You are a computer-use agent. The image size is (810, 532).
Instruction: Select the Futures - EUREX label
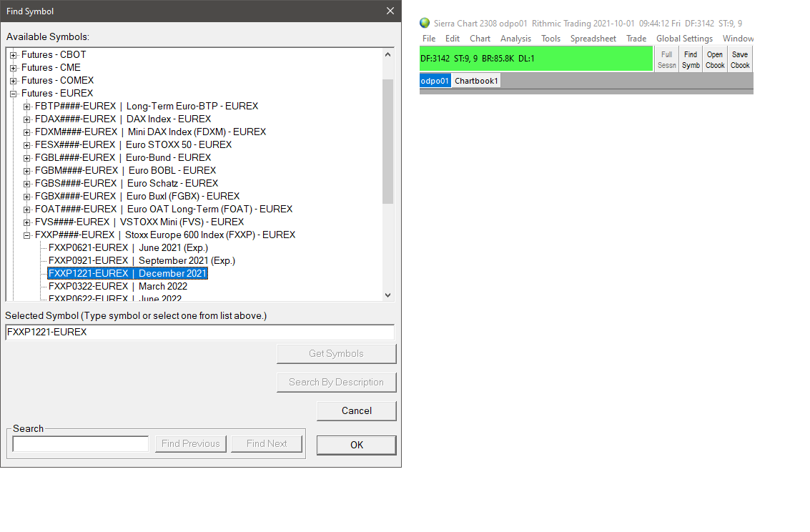click(x=57, y=94)
